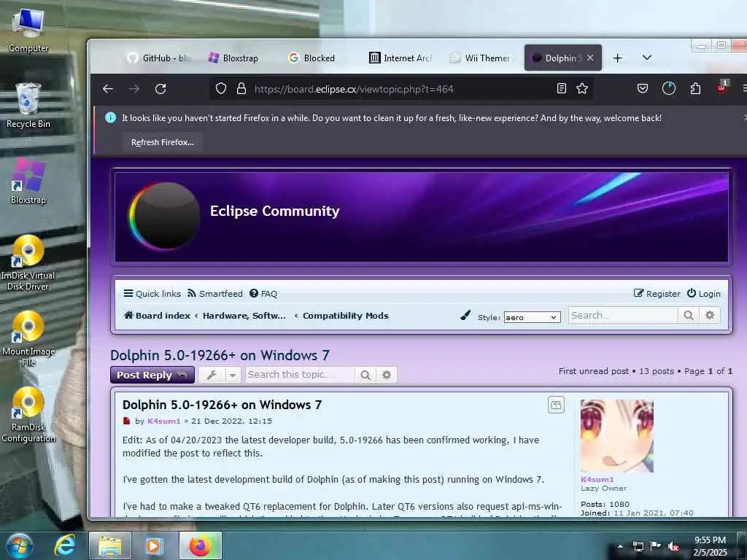Open author K4sum1 link in post byline

click(164, 421)
